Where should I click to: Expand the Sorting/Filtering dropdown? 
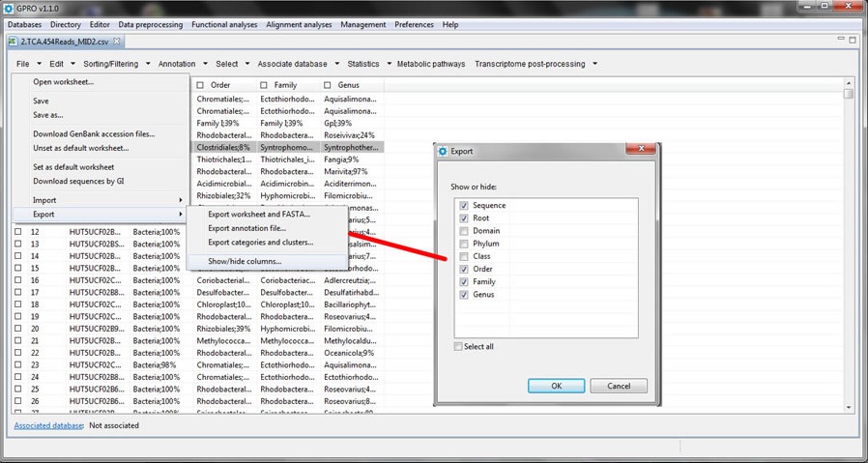click(x=148, y=65)
